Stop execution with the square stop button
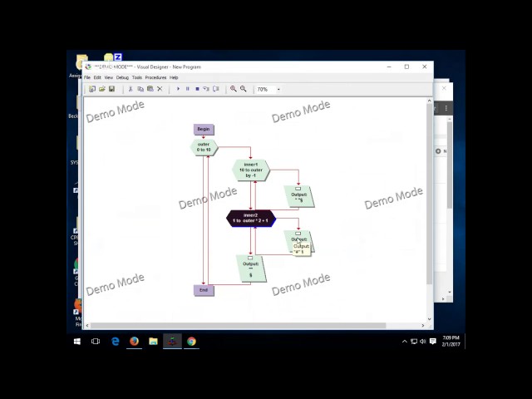Image resolution: width=532 pixels, height=399 pixels. (x=197, y=89)
